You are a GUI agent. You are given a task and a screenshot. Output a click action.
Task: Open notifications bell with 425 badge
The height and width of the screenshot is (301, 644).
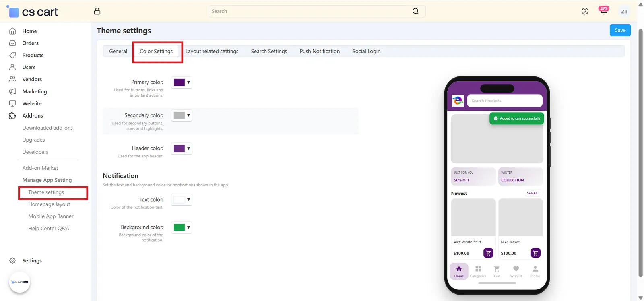pos(603,11)
